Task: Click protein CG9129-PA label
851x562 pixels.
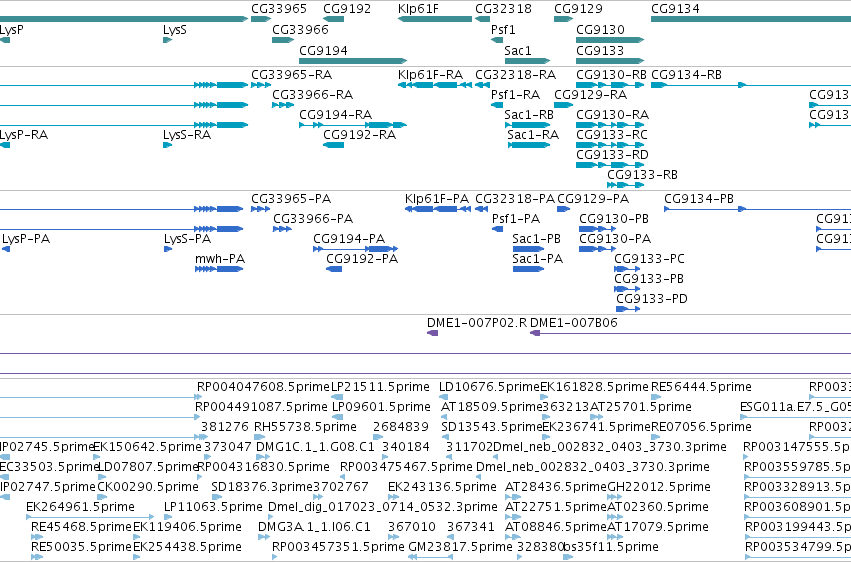Action: 593,199
